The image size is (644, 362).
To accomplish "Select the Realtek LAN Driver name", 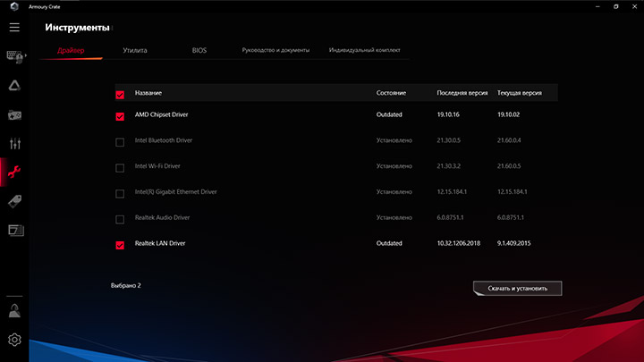I will click(x=160, y=243).
